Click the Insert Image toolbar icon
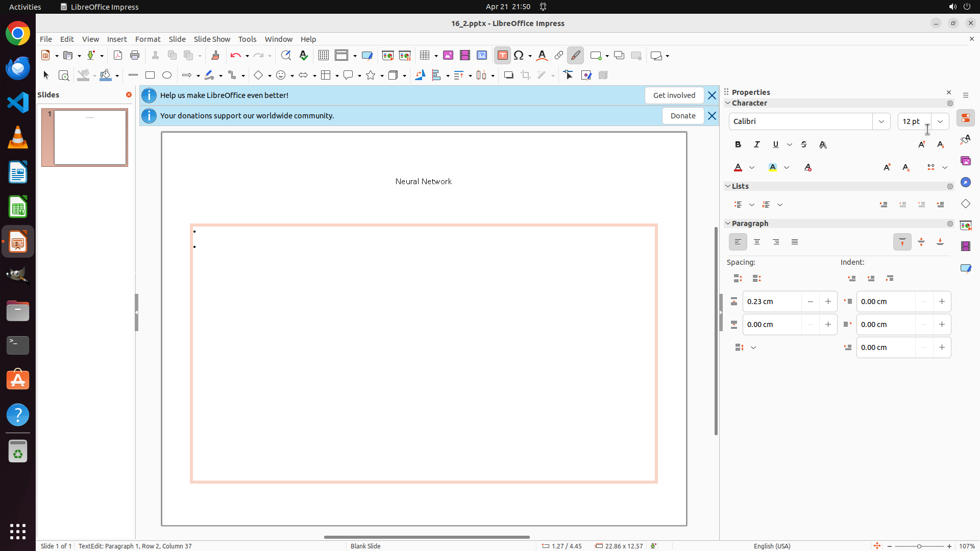This screenshot has height=551, width=980. point(448,56)
